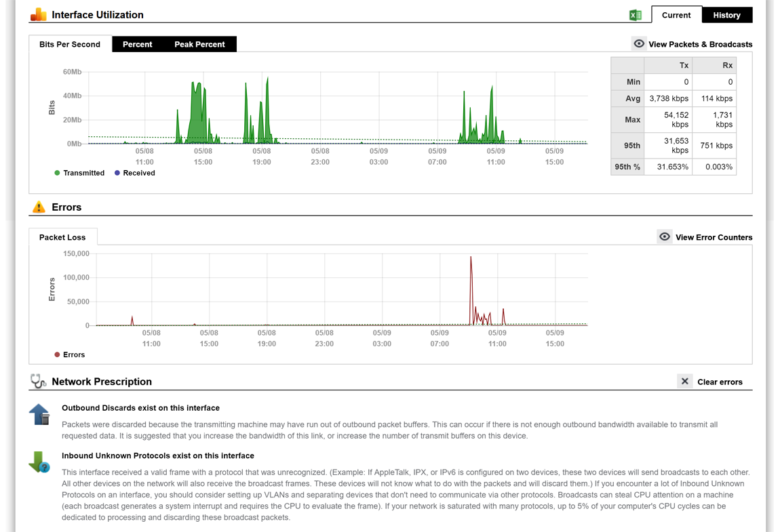Select the Bits Per Second tab
This screenshot has width=780, height=532.
[x=70, y=44]
